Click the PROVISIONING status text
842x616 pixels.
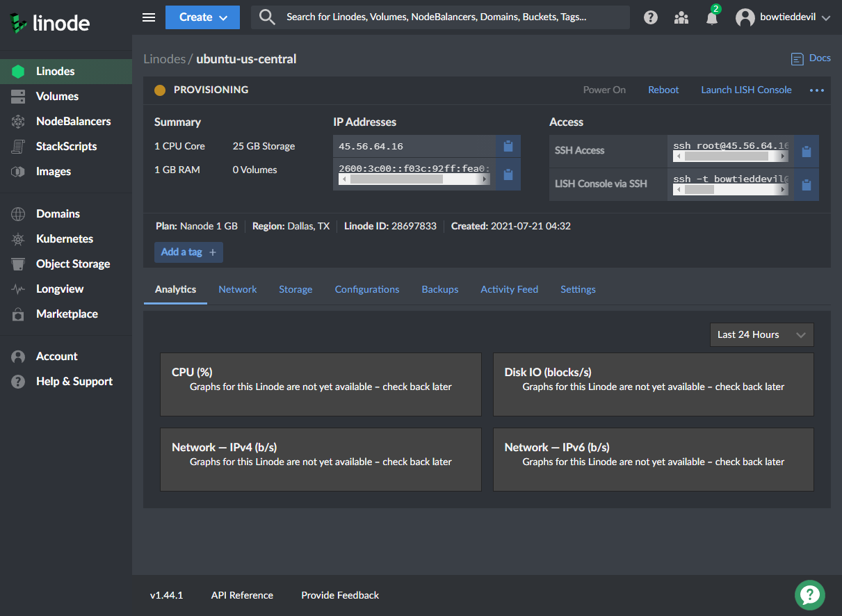[211, 90]
